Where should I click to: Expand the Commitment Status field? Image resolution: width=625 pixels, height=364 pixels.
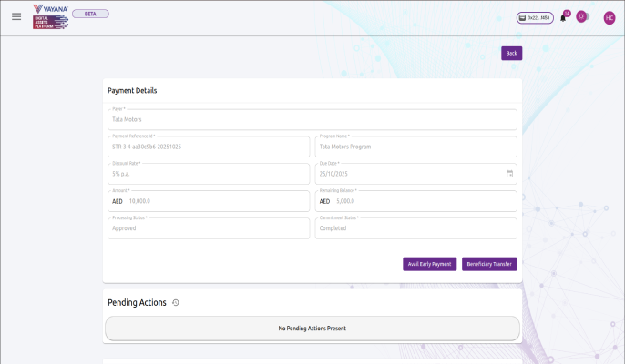click(415, 228)
